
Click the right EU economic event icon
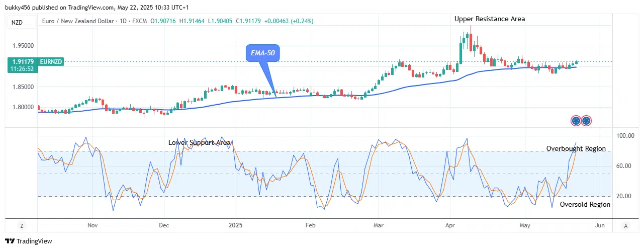(586, 121)
